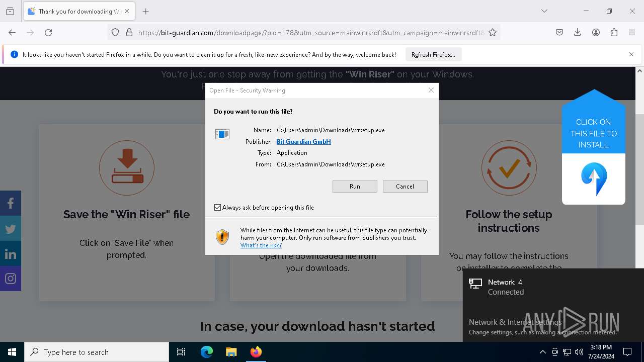
Task: Dismiss the Firefox refresh notification bar
Action: coord(631,54)
